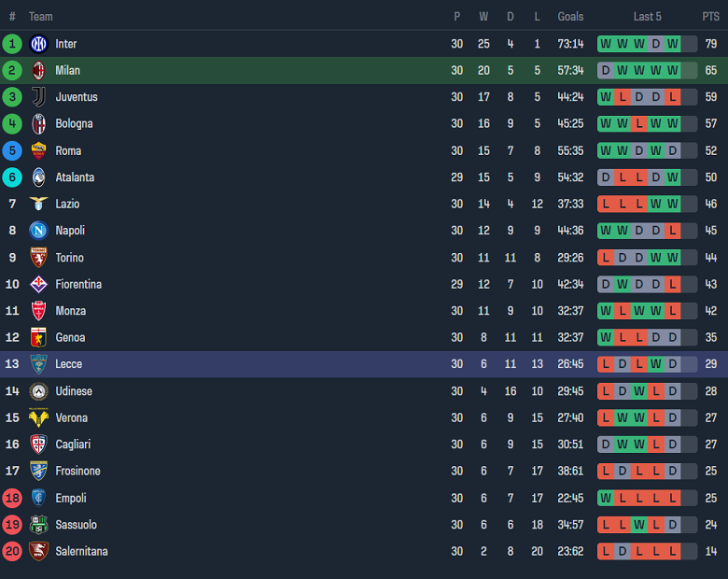Select the Lecce team name
The width and height of the screenshot is (728, 579).
tap(68, 364)
